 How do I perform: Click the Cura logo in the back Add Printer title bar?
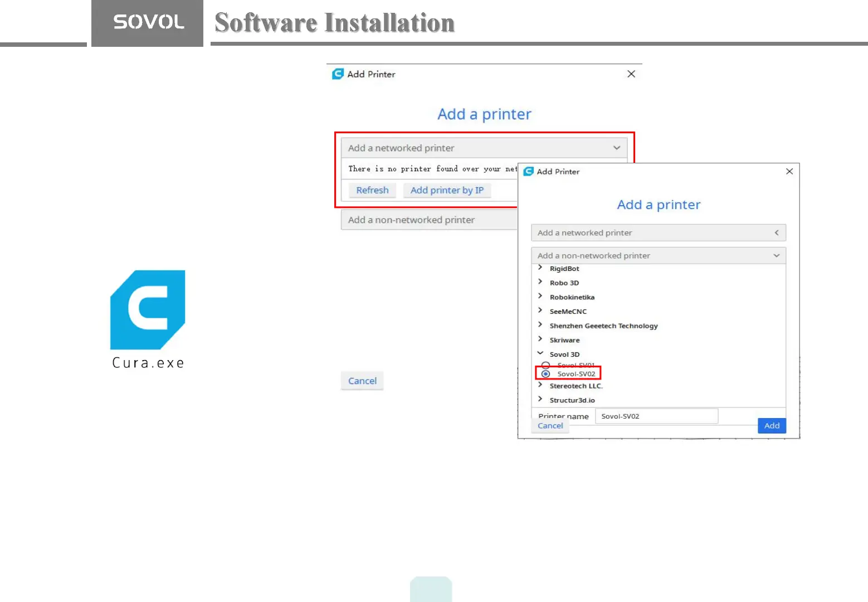pos(338,74)
